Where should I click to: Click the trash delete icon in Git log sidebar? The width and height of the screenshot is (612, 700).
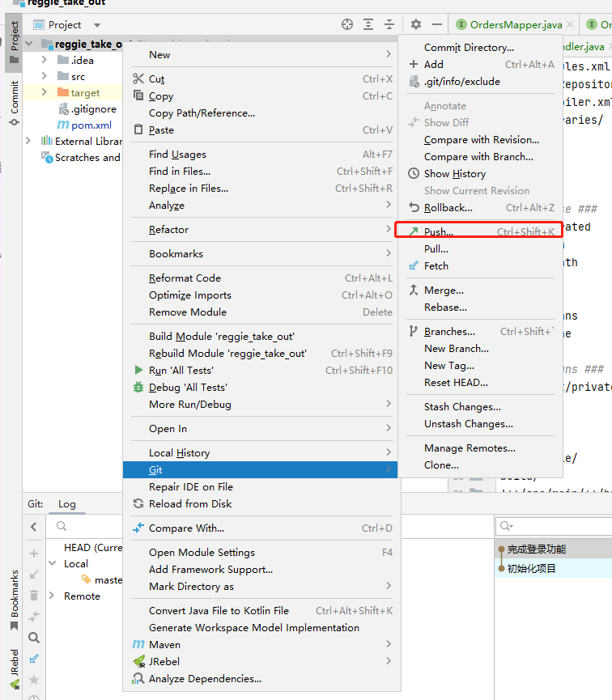pos(34,595)
